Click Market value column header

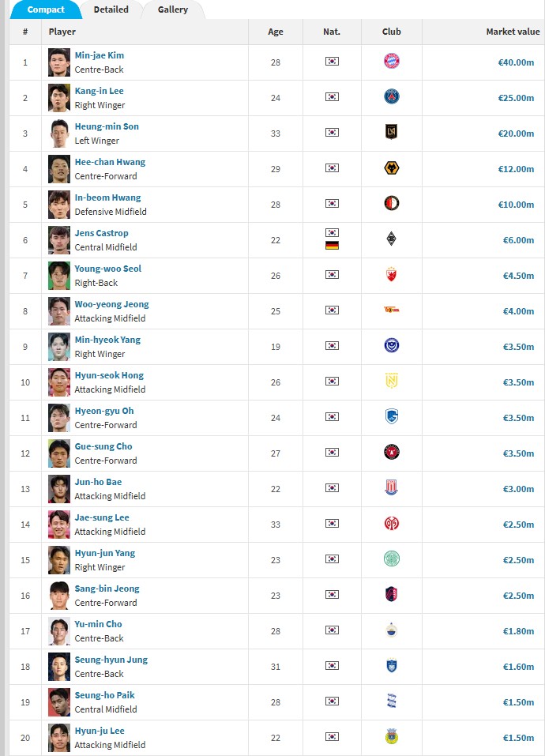[x=513, y=32]
